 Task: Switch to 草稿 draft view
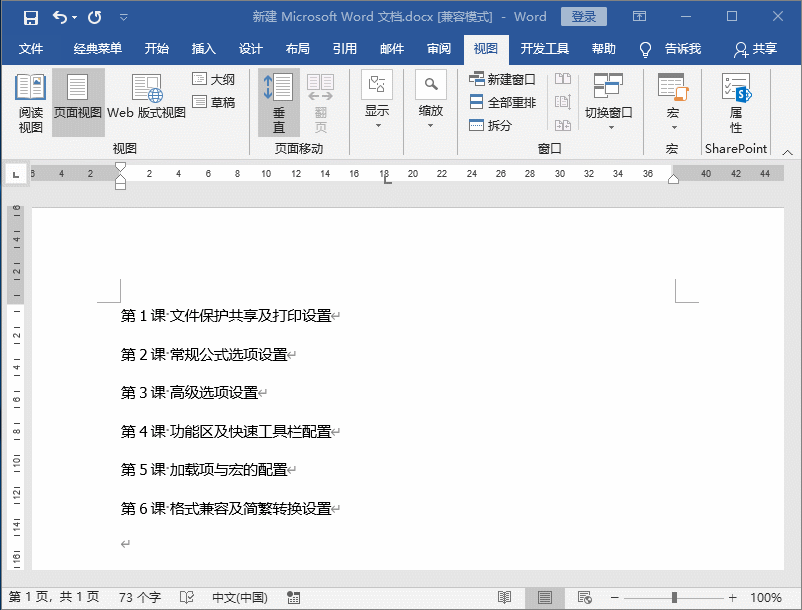pos(213,102)
